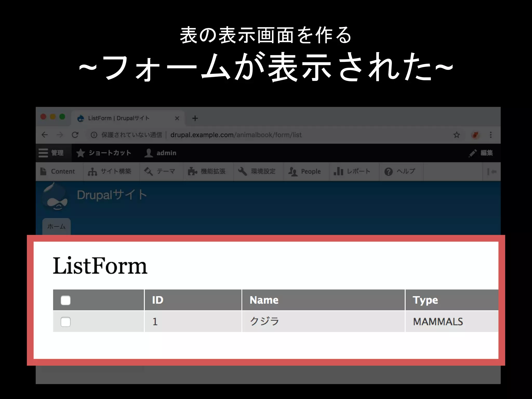
Task: Close the ListForm browser tab
Action: [177, 118]
